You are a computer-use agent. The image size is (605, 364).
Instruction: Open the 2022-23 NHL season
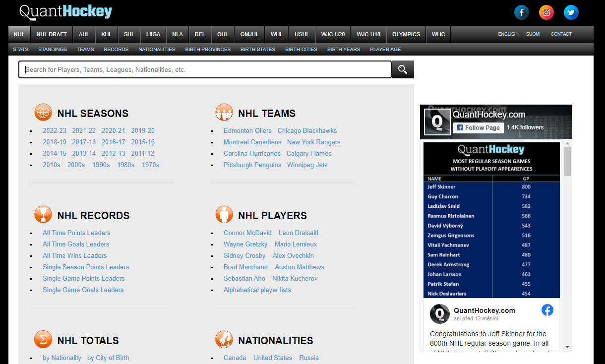(x=55, y=131)
